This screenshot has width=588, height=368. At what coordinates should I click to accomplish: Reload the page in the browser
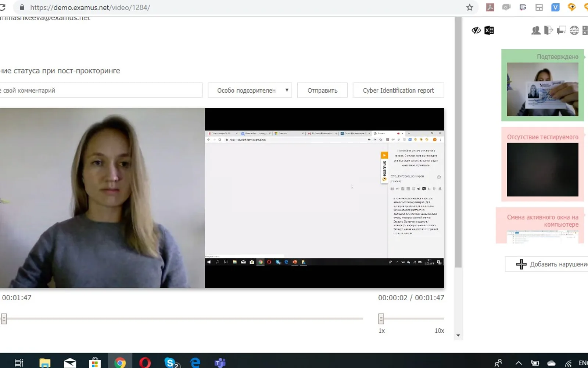2,7
